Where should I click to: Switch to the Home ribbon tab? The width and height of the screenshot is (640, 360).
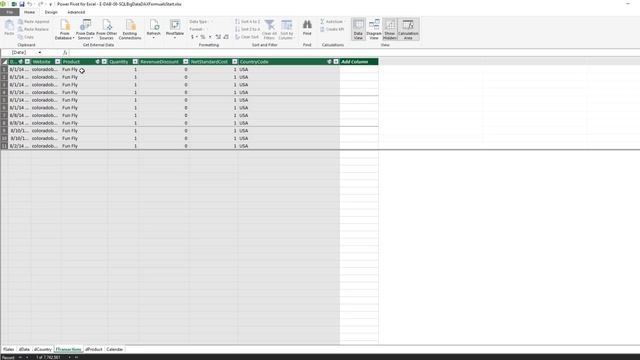(x=29, y=12)
